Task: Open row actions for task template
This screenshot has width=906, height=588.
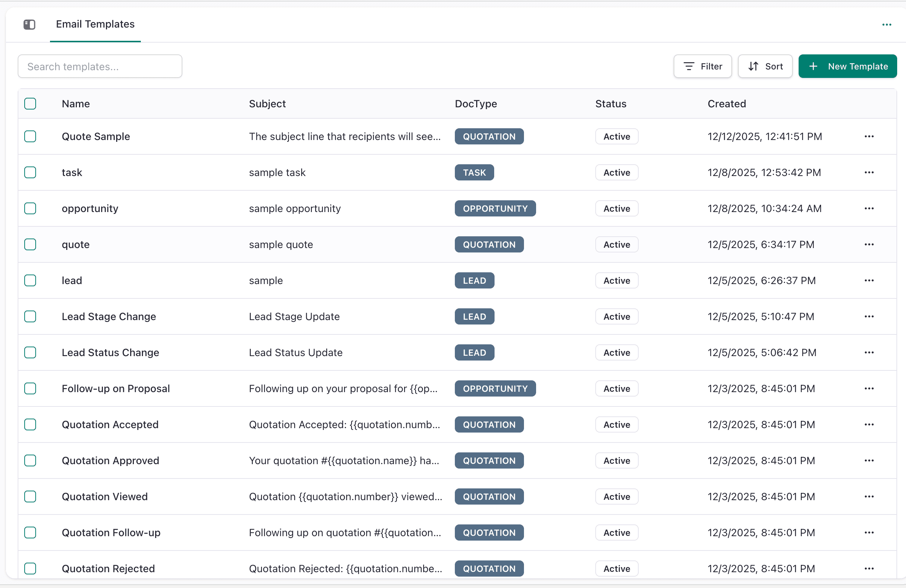Action: point(869,172)
